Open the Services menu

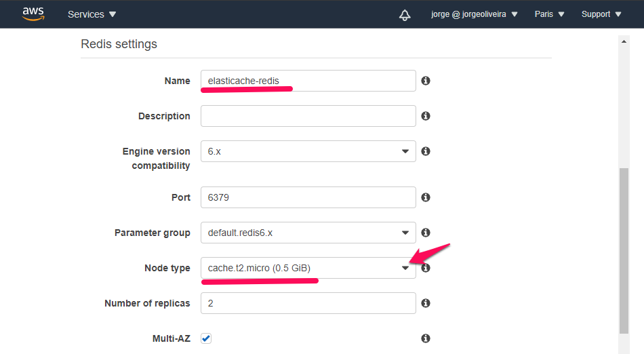pyautogui.click(x=92, y=14)
